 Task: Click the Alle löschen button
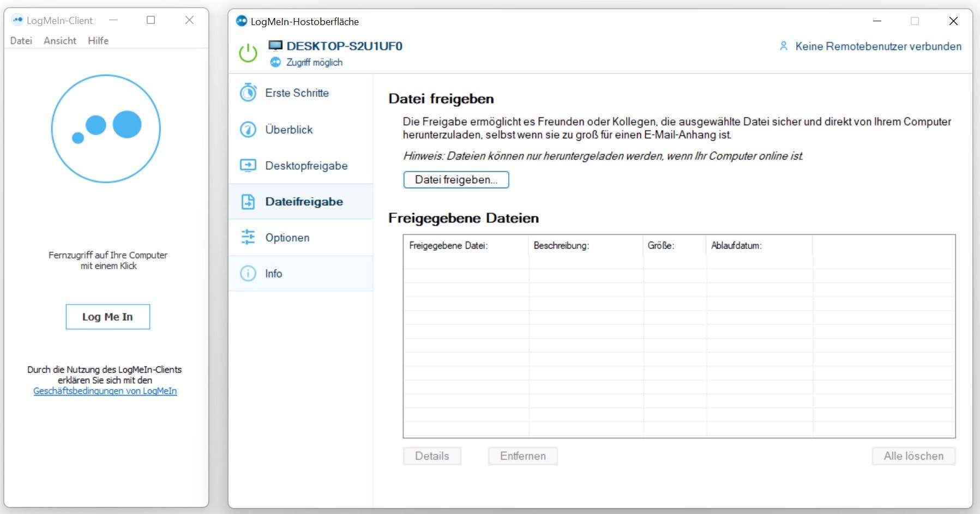913,456
